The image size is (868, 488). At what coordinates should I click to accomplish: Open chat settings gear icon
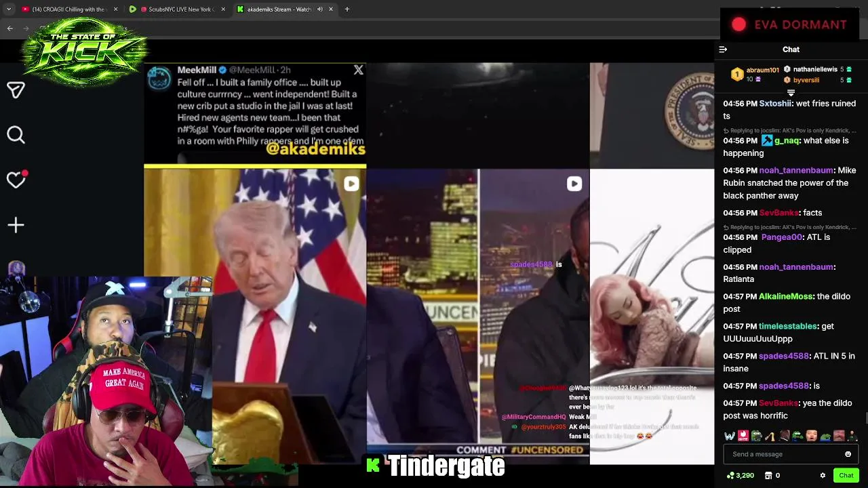click(x=823, y=475)
